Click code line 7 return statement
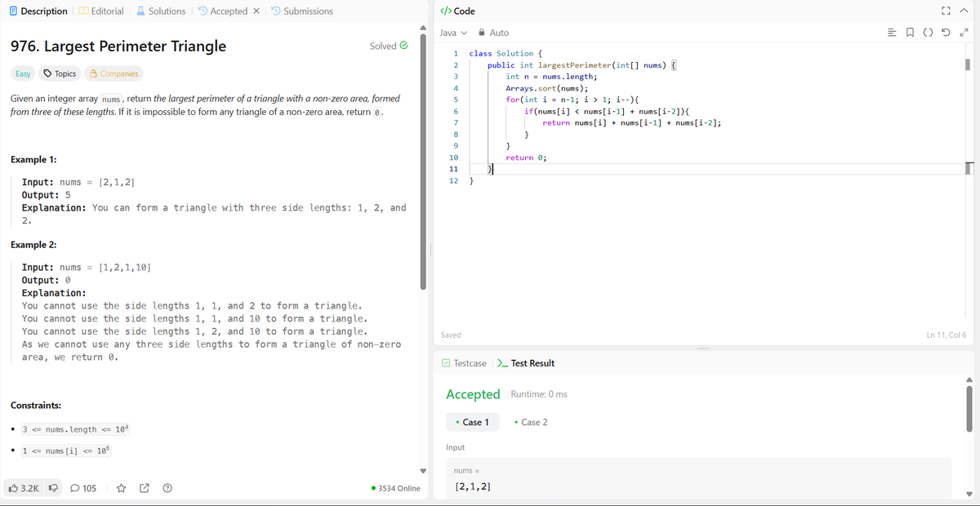 (x=631, y=122)
